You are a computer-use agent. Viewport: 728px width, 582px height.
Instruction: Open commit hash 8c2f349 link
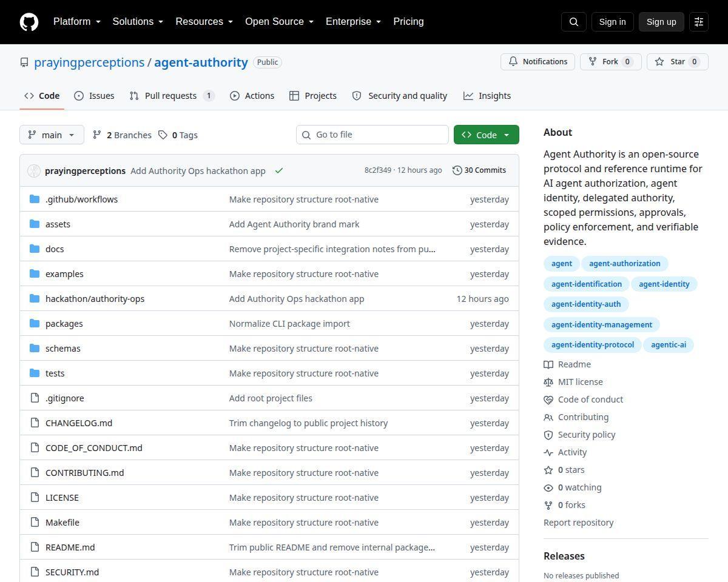point(378,170)
